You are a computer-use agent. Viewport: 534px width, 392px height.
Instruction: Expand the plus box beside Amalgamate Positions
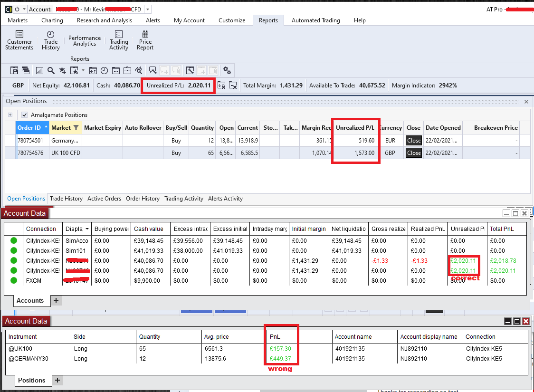click(10, 115)
